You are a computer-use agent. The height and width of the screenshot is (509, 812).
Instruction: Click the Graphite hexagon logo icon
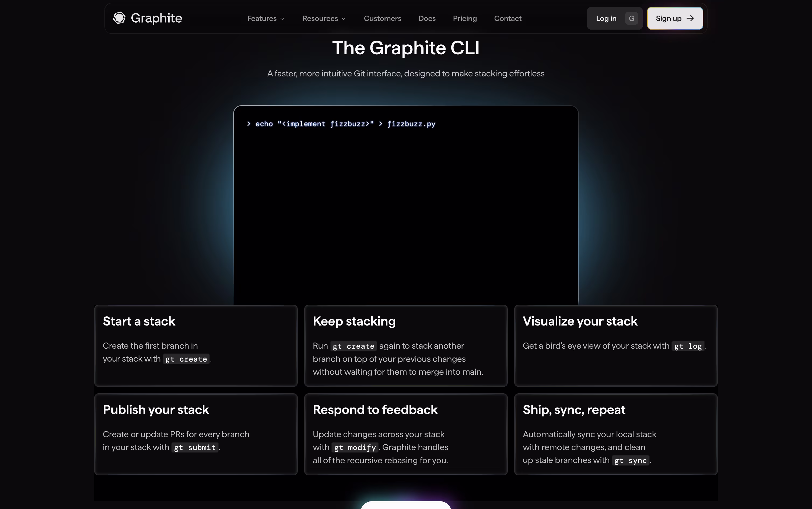(x=119, y=18)
